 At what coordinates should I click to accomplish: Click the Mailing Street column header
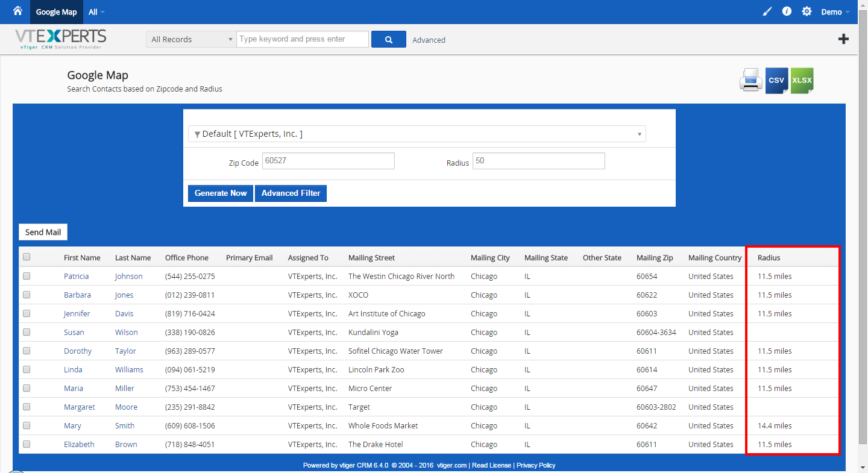click(x=371, y=257)
